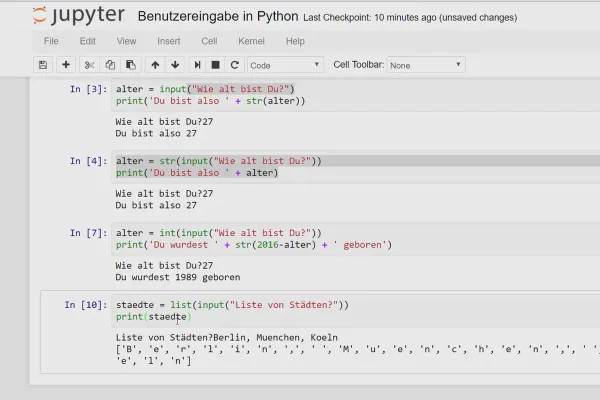This screenshot has width=600, height=400.
Task: Run cell and select next icon
Action: [197, 65]
